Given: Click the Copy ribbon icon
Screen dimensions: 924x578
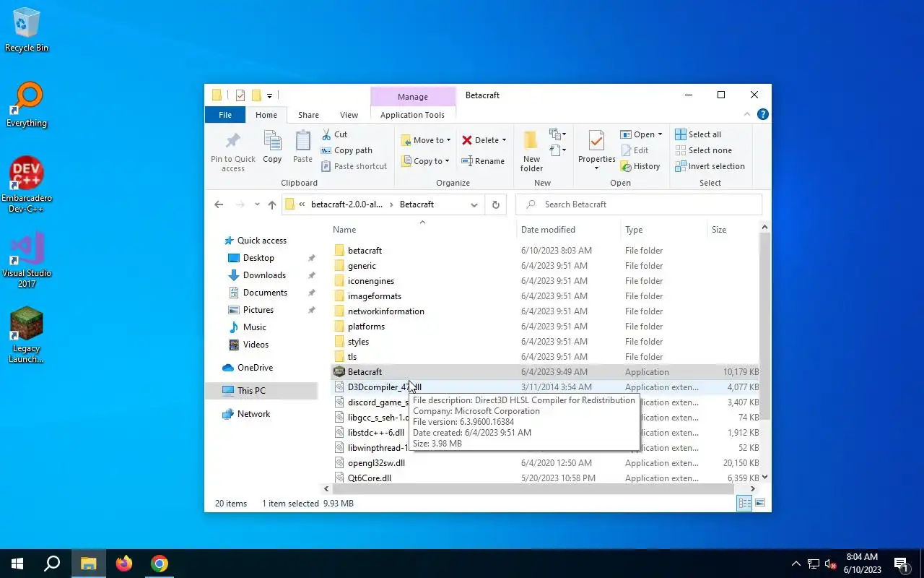Looking at the screenshot, I should click(x=272, y=147).
